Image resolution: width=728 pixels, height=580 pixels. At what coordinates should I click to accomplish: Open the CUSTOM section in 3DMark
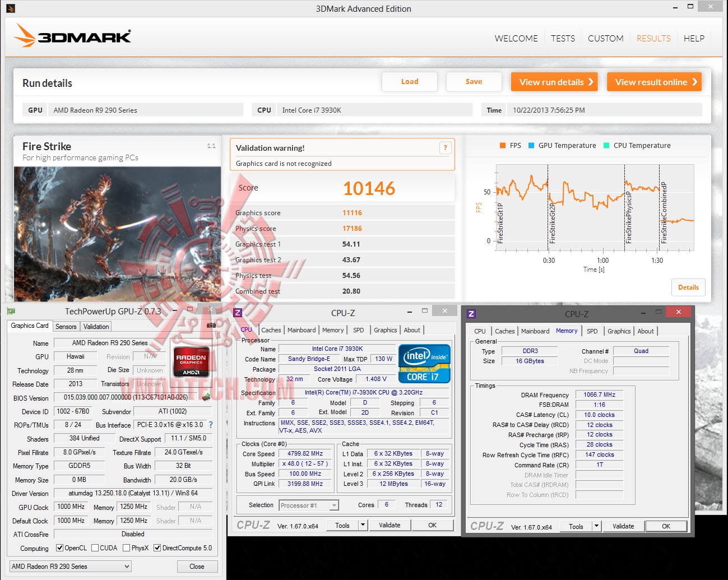(x=606, y=39)
